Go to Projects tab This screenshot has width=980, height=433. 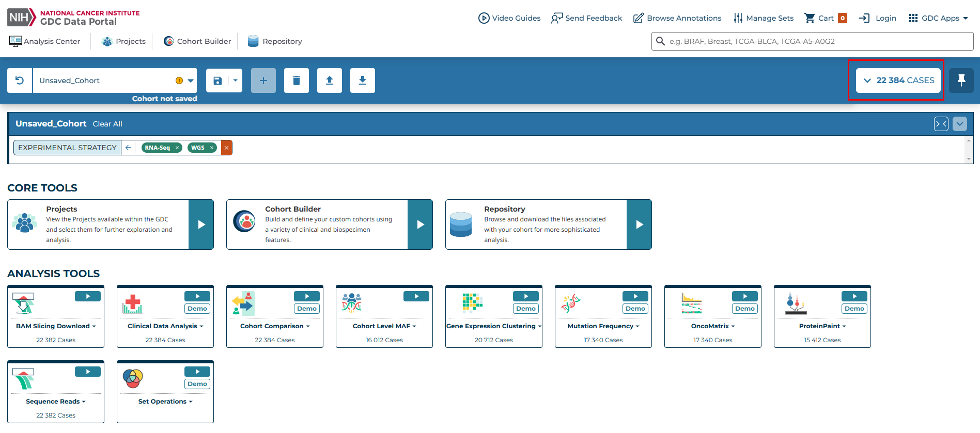[124, 41]
